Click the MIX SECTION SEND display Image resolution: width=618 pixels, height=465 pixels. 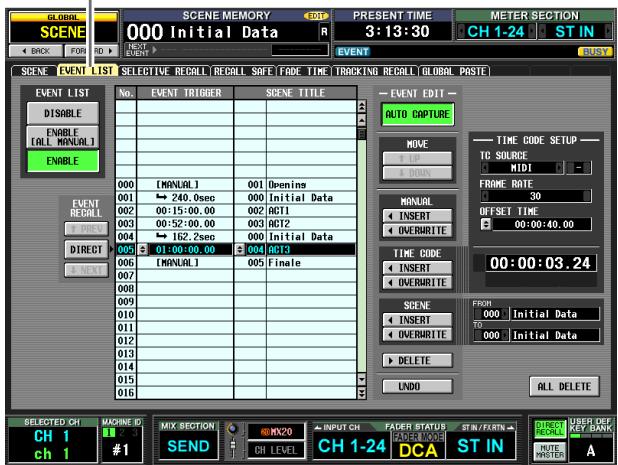coord(188,446)
